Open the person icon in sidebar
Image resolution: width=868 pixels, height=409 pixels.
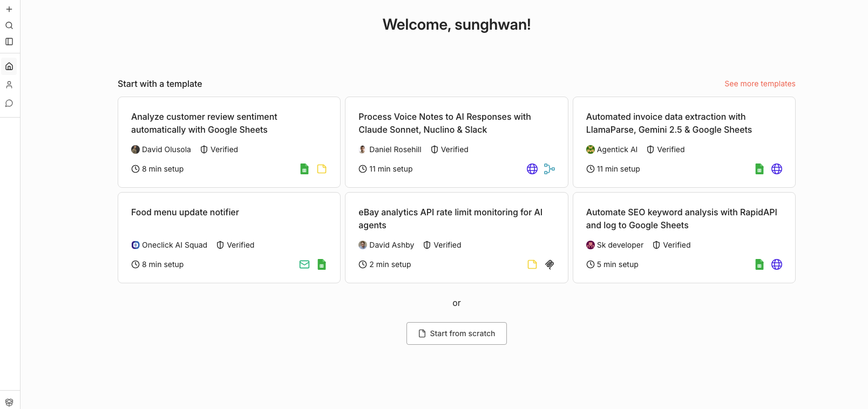click(x=9, y=85)
